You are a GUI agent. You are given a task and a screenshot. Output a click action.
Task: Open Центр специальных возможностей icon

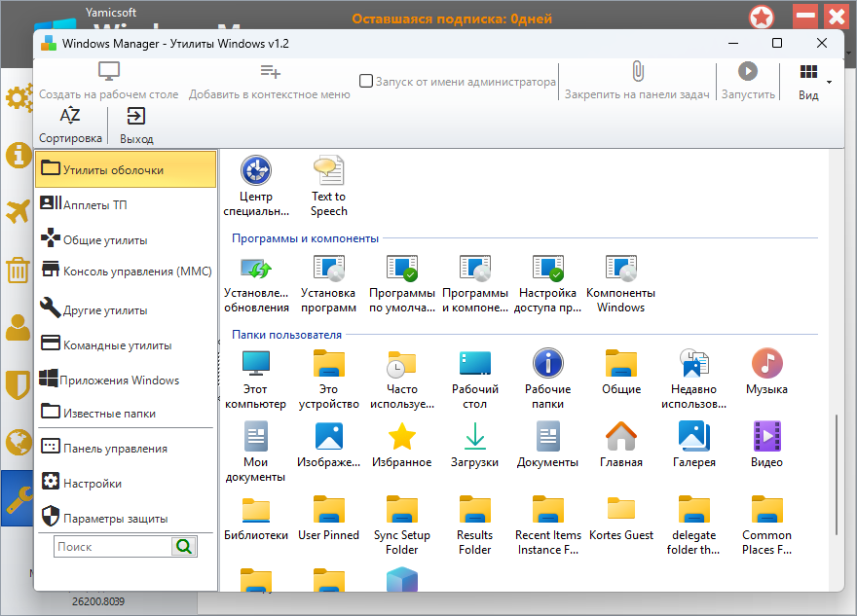point(256,171)
